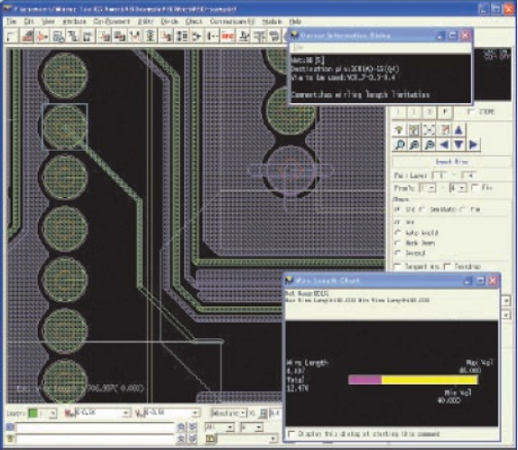This screenshot has height=450, width=518.
Task: Enable the Teardrop checkbox
Action: (x=448, y=266)
